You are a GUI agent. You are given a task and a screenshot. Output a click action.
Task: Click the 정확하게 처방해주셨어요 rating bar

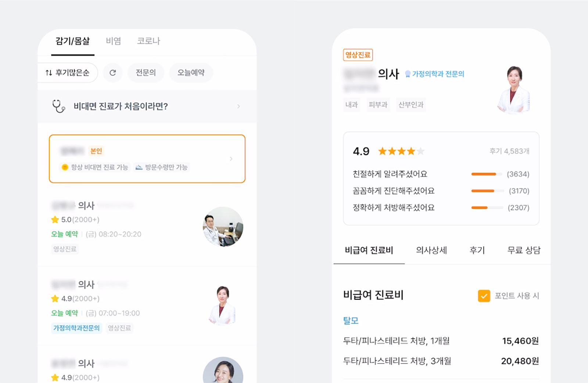[487, 208]
